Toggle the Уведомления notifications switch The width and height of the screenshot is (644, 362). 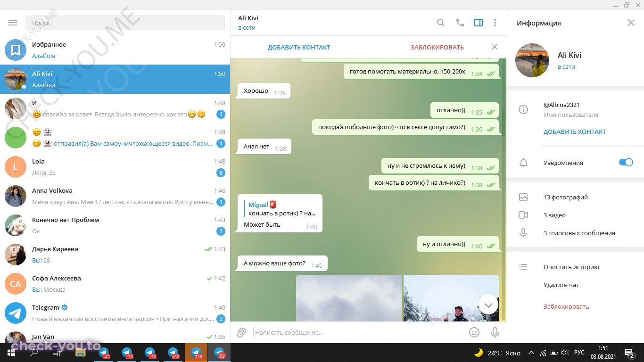[626, 162]
